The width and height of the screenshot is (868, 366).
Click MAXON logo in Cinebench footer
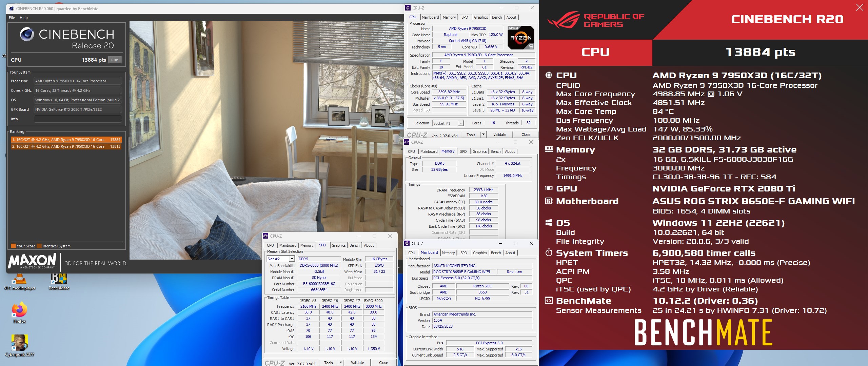click(32, 261)
